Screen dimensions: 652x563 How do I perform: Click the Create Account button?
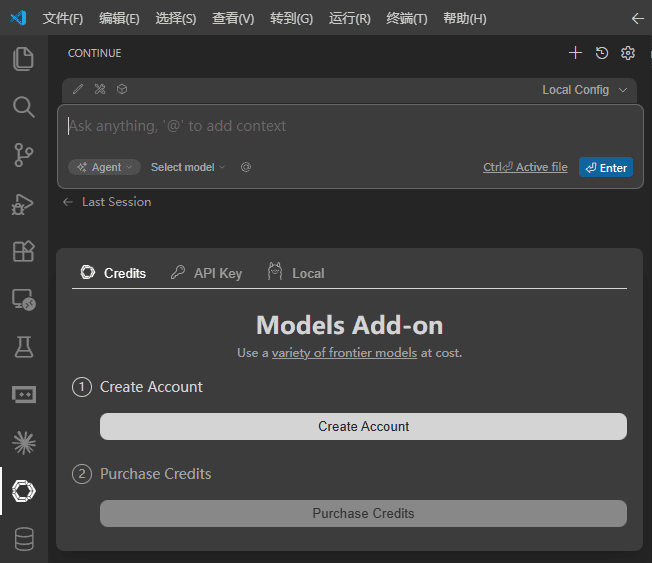pos(363,426)
